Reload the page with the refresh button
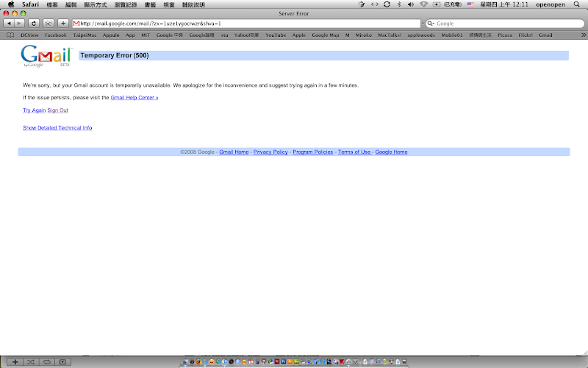 coord(34,24)
